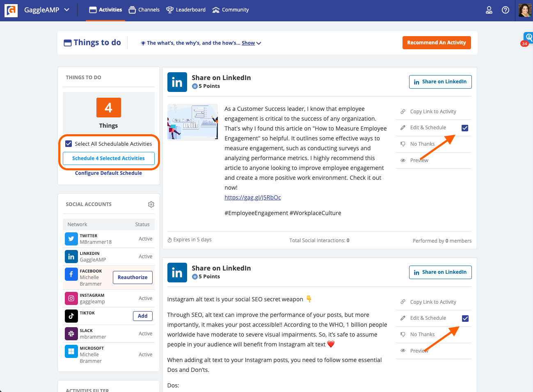Click 'Total Social Interactions: 0' text

tap(319, 241)
